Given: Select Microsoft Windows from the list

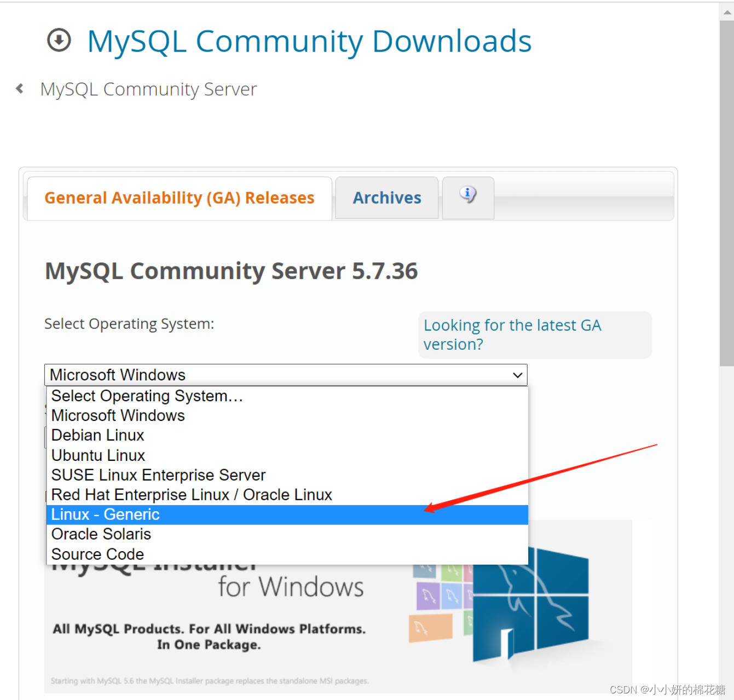Looking at the screenshot, I should pyautogui.click(x=287, y=415).
